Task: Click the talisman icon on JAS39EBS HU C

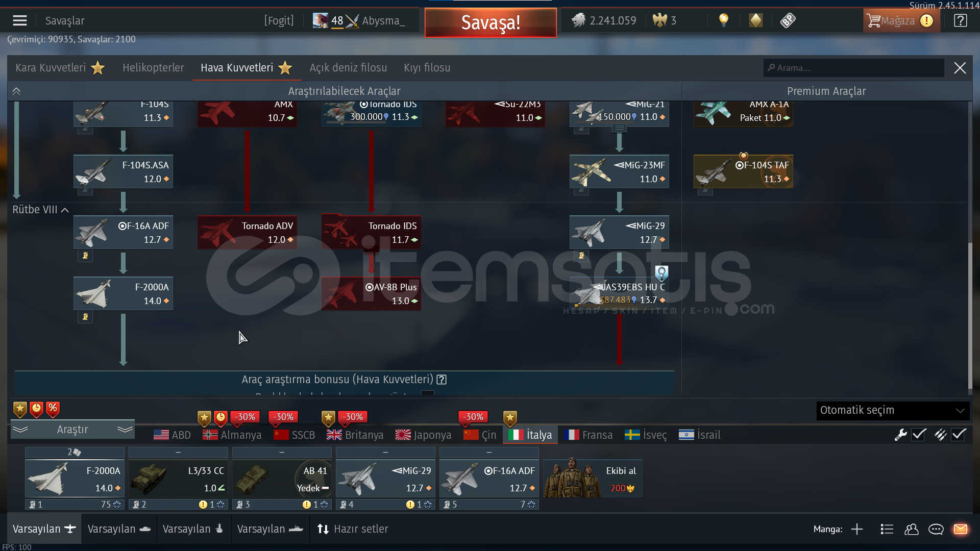Action: pyautogui.click(x=661, y=273)
